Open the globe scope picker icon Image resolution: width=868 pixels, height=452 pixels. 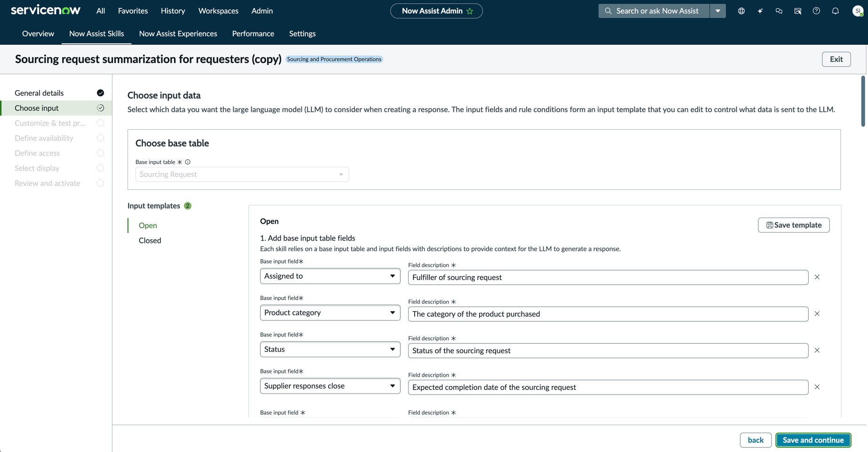coord(742,11)
